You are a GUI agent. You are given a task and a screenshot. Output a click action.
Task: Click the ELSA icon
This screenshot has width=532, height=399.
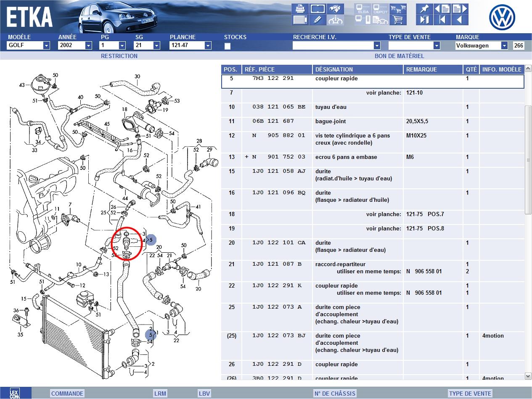(363, 8)
